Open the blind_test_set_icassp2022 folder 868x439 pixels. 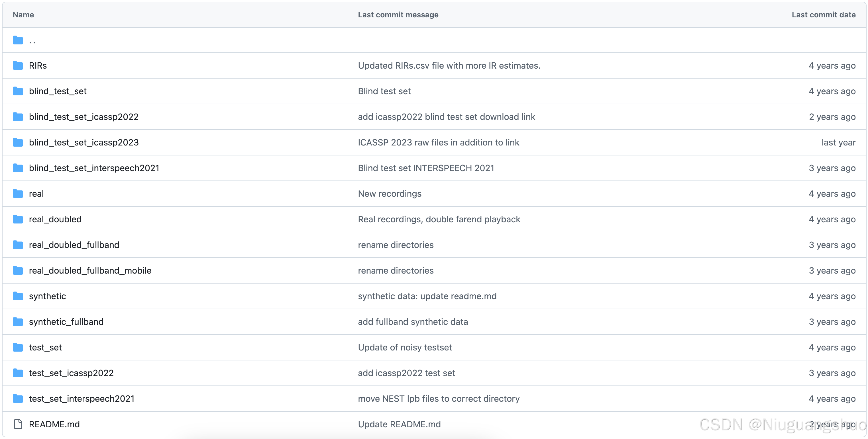pos(83,117)
